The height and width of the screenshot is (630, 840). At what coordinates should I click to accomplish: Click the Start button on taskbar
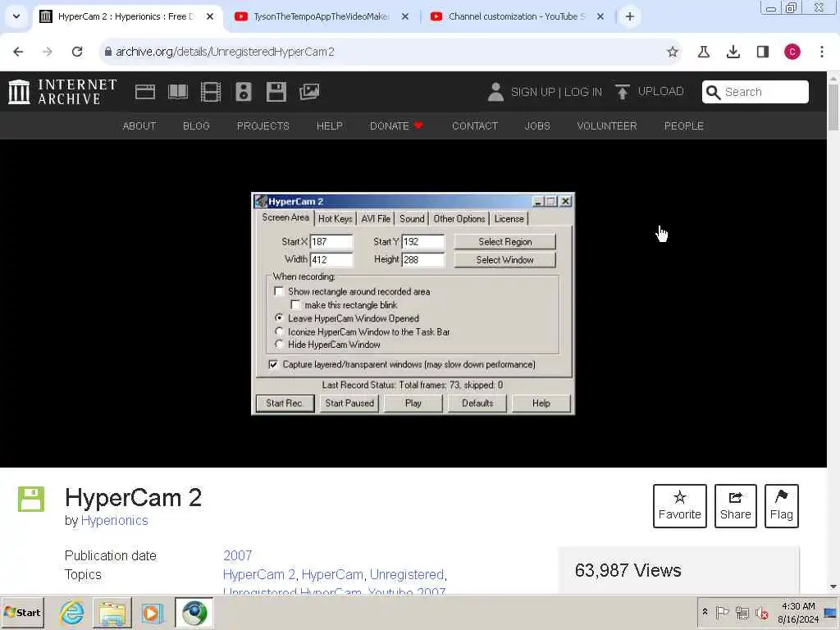coord(22,612)
